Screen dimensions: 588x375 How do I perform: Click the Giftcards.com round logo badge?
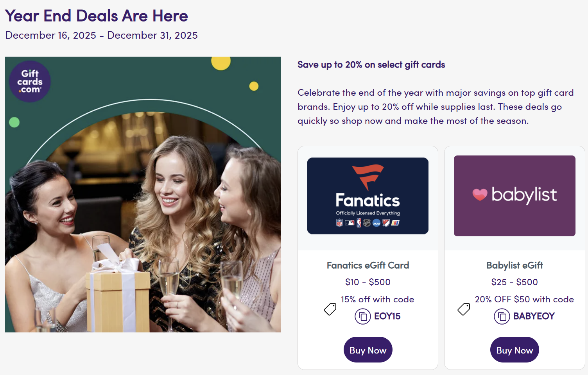(x=30, y=82)
